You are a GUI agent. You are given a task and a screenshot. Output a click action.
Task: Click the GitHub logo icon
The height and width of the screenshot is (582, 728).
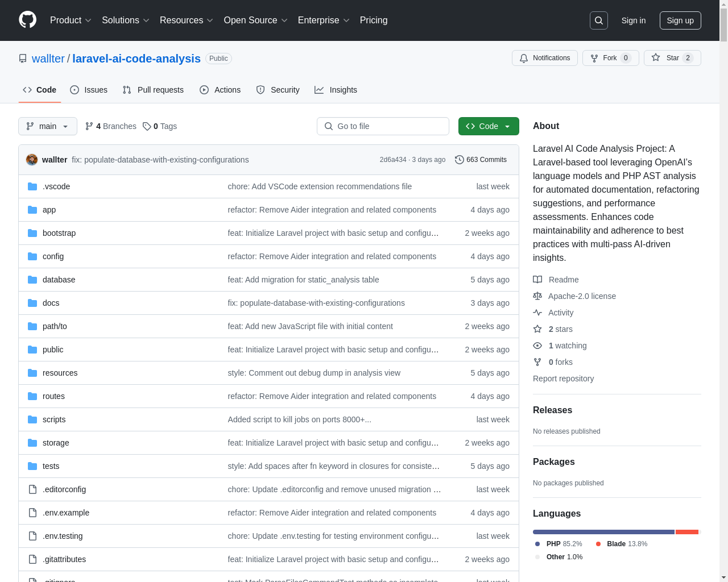click(x=28, y=20)
